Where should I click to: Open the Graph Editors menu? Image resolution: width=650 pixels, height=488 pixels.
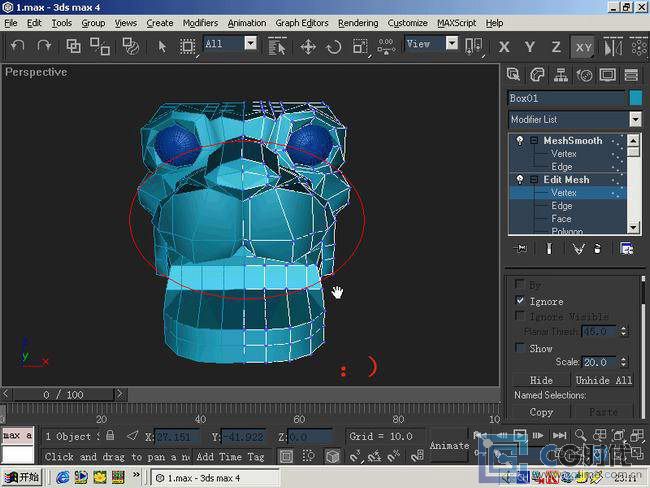tap(302, 23)
